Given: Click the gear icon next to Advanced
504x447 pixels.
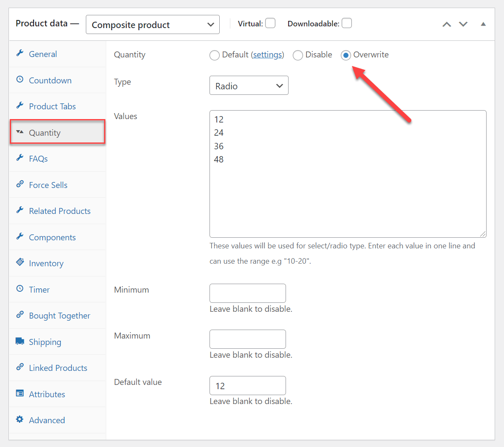Looking at the screenshot, I should click(x=20, y=420).
